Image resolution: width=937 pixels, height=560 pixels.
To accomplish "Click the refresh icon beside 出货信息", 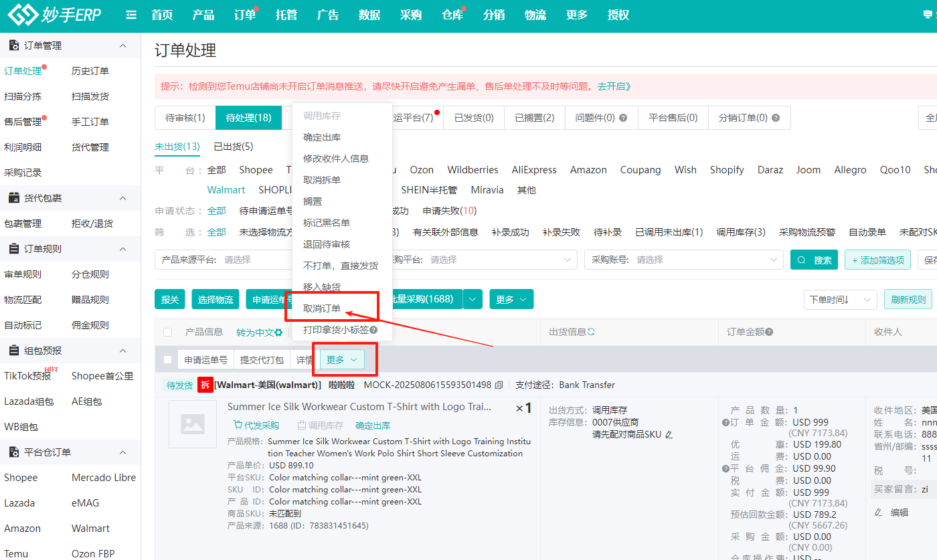I will click(x=591, y=332).
